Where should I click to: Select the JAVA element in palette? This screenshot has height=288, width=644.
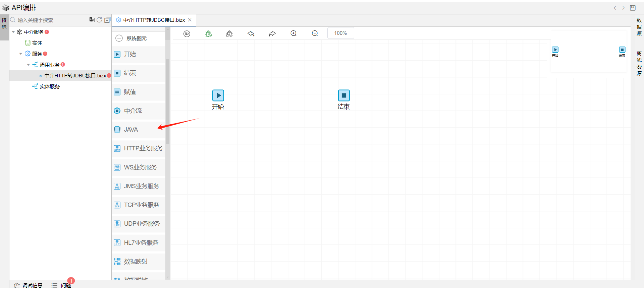coord(131,130)
